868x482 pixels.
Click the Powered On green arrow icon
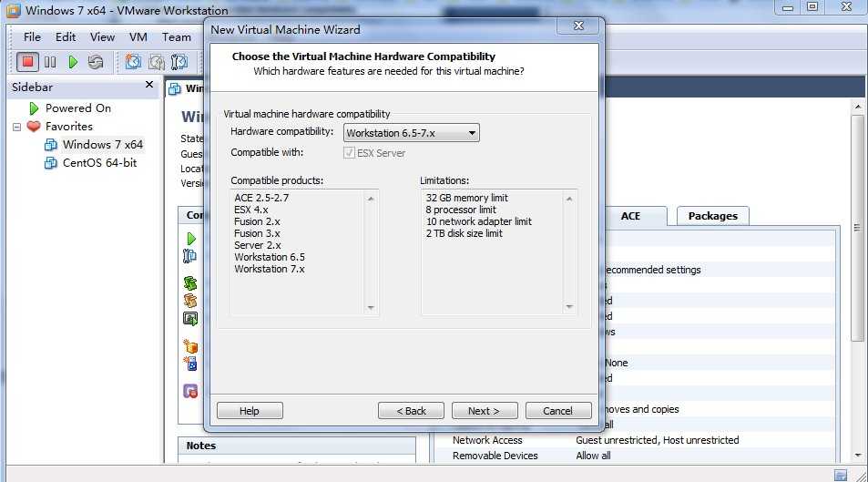click(x=34, y=108)
